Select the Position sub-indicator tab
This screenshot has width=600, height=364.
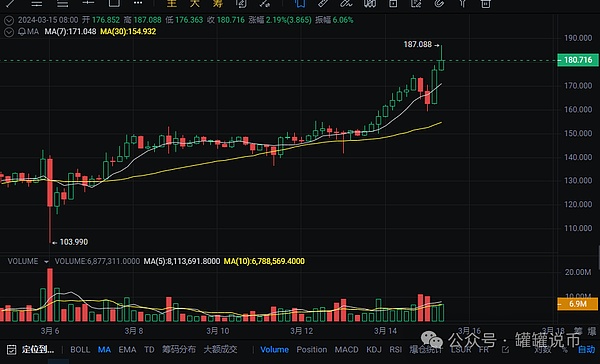point(311,349)
